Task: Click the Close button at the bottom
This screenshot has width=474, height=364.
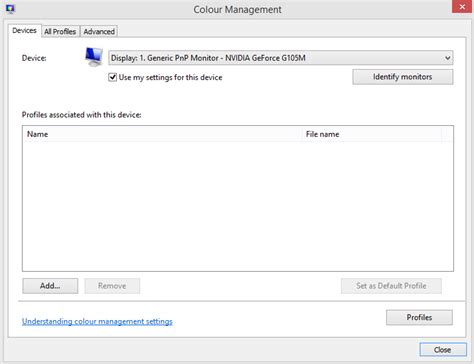Action: coord(443,350)
